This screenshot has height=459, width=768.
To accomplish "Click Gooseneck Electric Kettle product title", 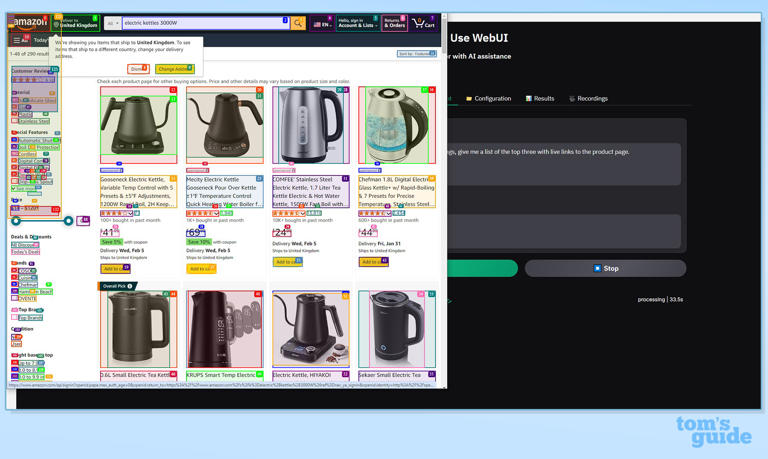I will pyautogui.click(x=138, y=191).
